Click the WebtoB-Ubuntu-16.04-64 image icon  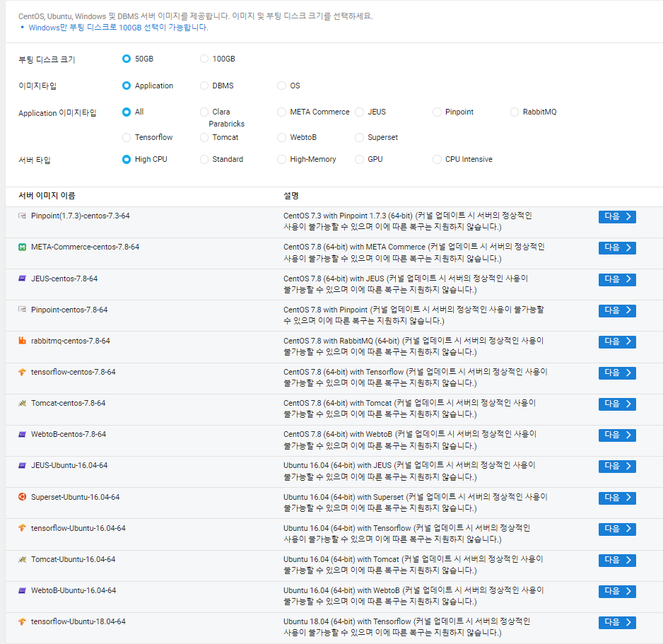(x=23, y=590)
